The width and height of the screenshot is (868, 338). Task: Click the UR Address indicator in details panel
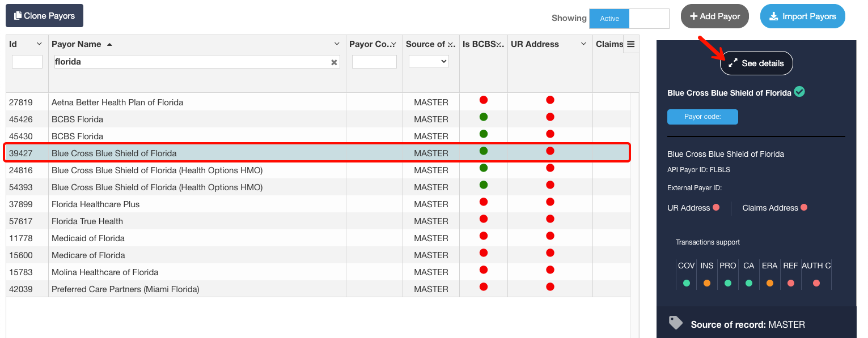(716, 208)
